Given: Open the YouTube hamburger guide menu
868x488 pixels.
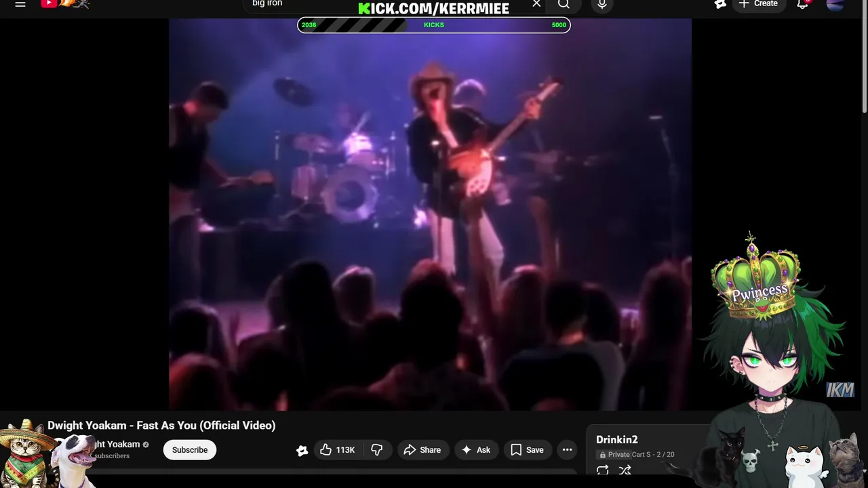Looking at the screenshot, I should [20, 4].
